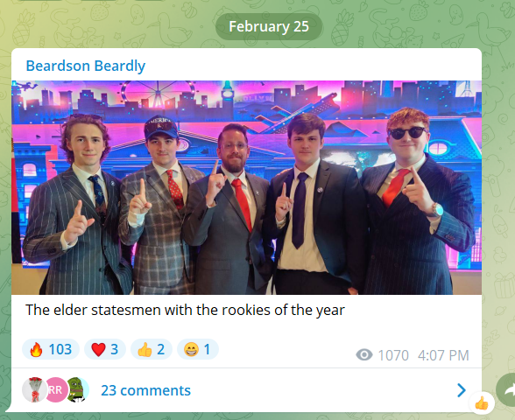Click the February 25 date badge
515x420 pixels.
pyautogui.click(x=269, y=26)
